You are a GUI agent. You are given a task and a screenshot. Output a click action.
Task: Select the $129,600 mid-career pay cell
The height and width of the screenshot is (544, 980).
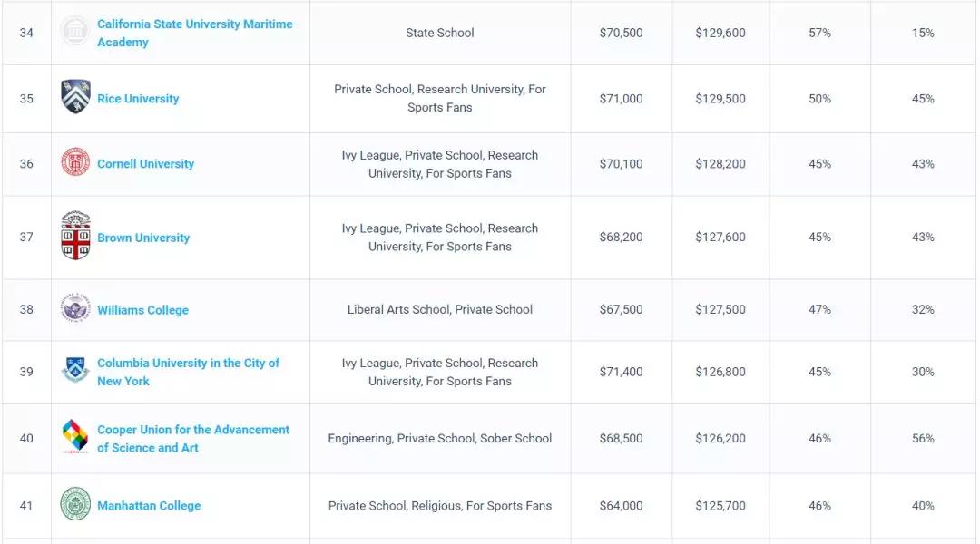(x=720, y=33)
